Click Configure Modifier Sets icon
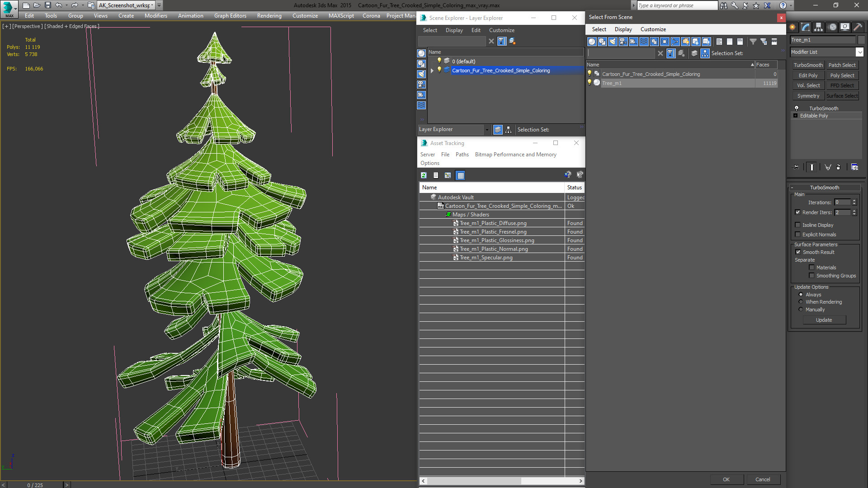Screen dimensions: 868x488 tap(854, 167)
